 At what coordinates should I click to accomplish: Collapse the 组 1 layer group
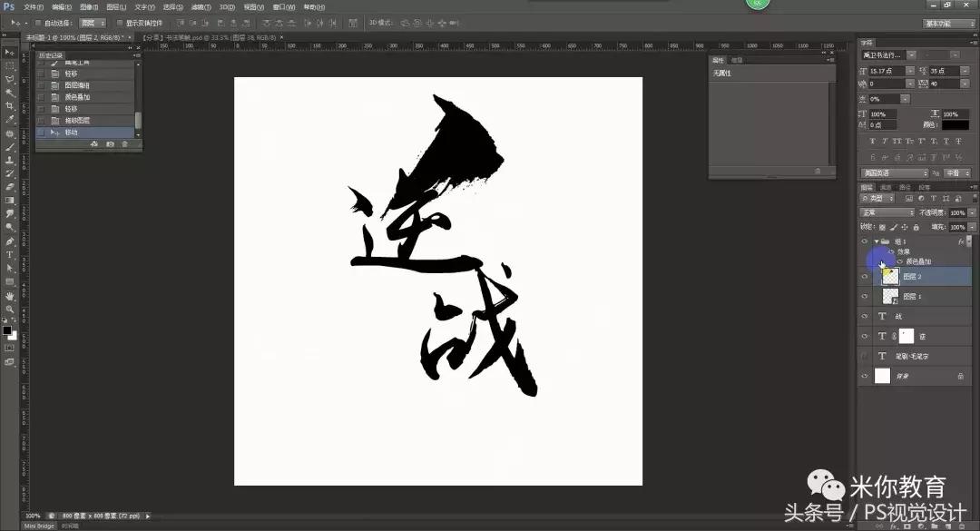coord(877,241)
